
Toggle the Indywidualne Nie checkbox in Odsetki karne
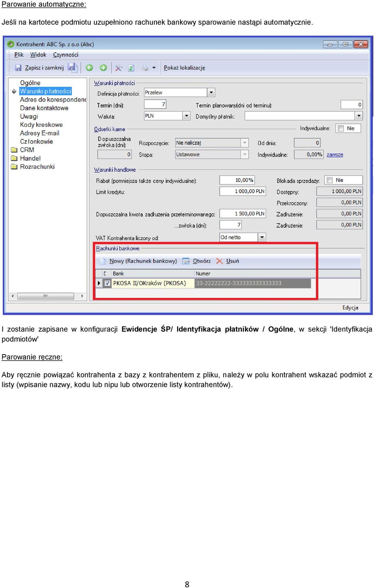pyautogui.click(x=341, y=128)
